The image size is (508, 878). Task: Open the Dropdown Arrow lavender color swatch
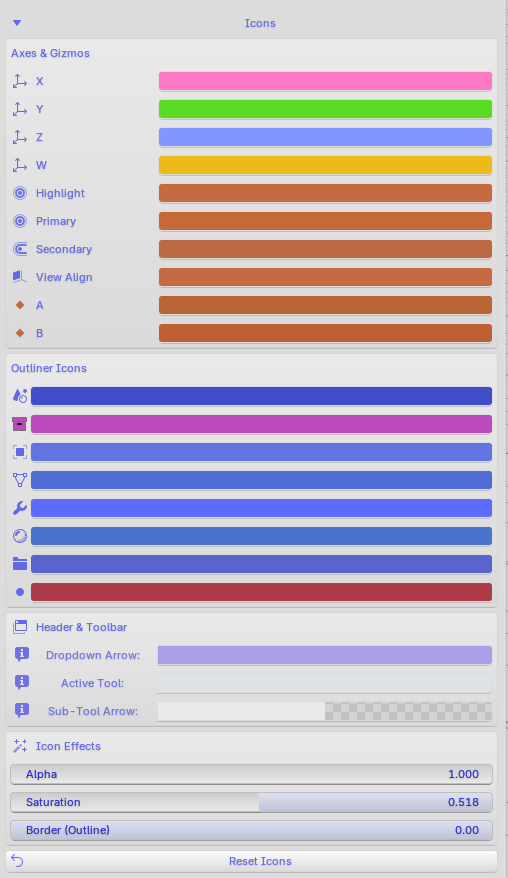[x=325, y=655]
